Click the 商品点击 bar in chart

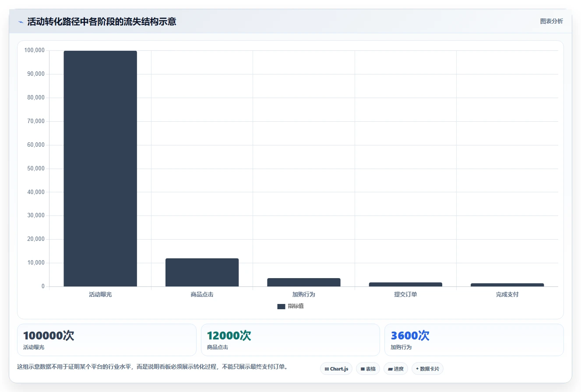coord(202,272)
